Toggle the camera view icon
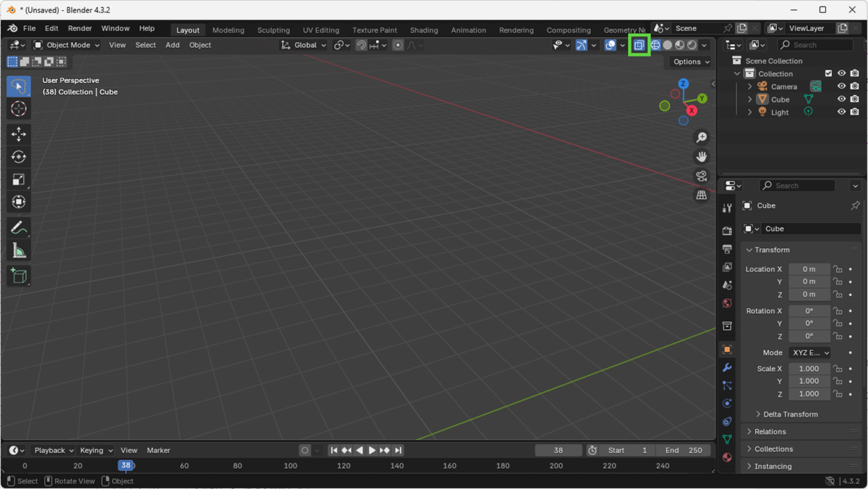Image resolution: width=868 pixels, height=489 pixels. point(701,176)
